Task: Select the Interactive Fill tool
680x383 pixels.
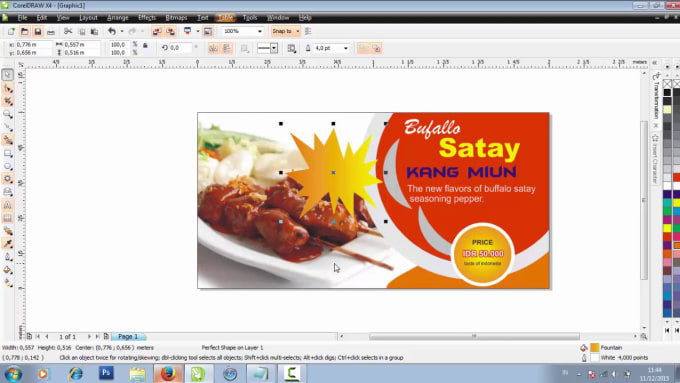Action: pyautogui.click(x=7, y=283)
